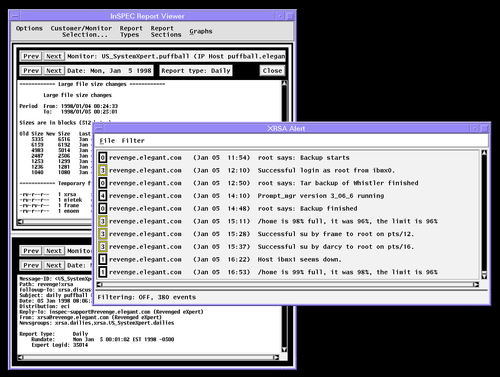This screenshot has width=500, height=377.
Task: Click severity 0 icon for 'Backup starts' alert
Action: pos(103,158)
